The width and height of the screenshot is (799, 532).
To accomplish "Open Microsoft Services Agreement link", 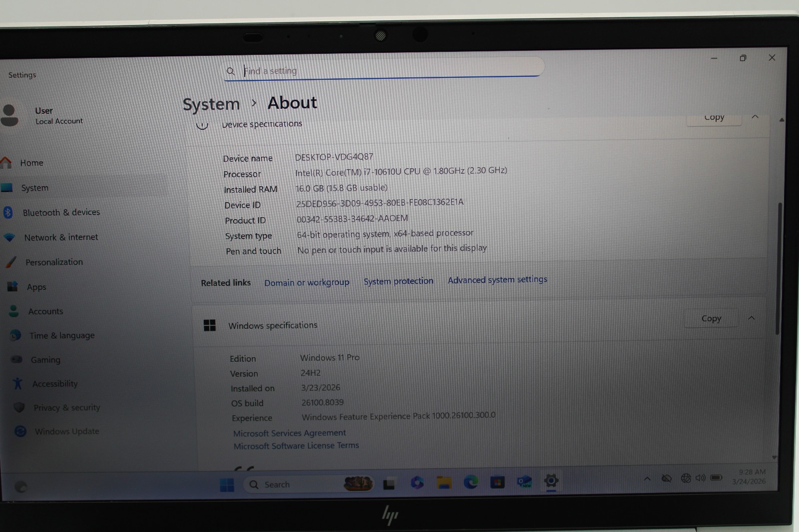I will [x=290, y=433].
